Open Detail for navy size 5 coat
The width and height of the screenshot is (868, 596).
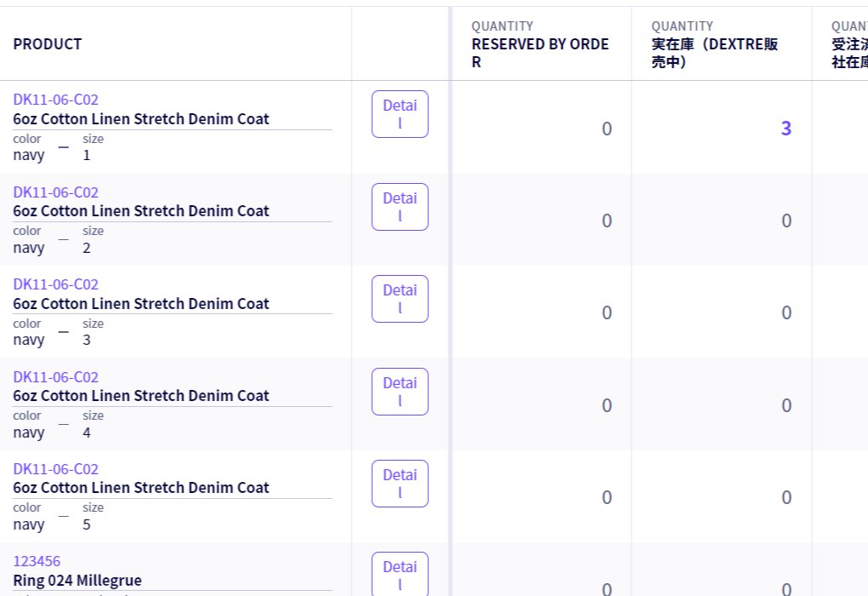400,484
